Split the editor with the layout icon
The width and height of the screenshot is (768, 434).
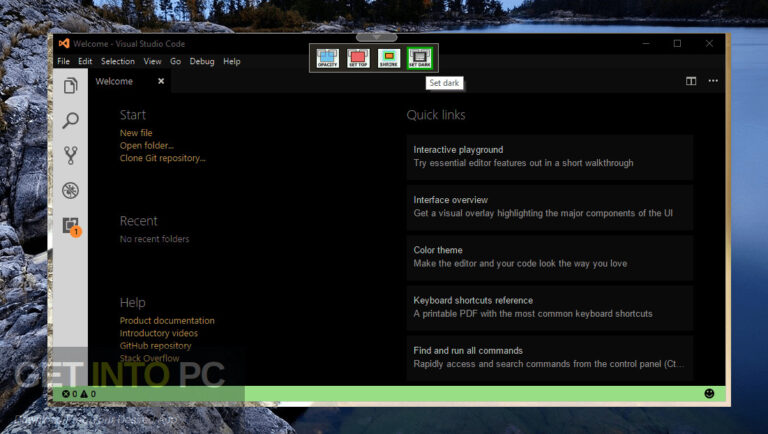point(691,81)
